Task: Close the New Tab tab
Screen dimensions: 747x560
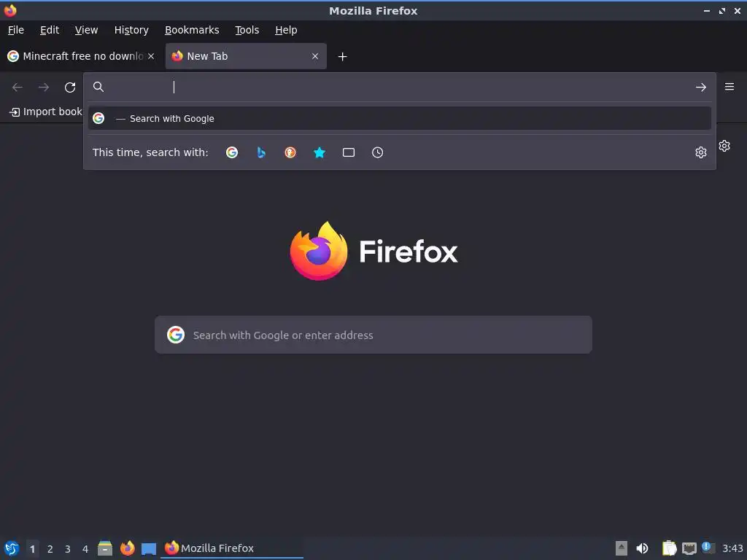Action: point(315,56)
